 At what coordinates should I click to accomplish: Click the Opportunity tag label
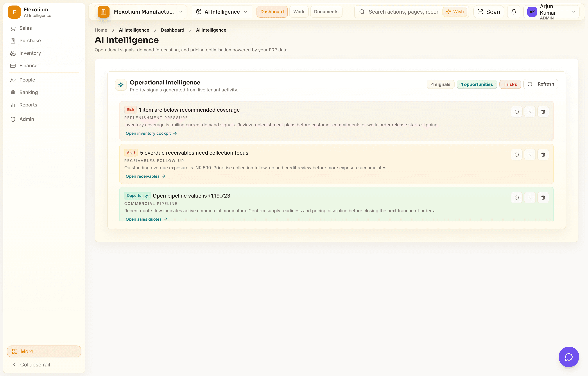tap(137, 196)
